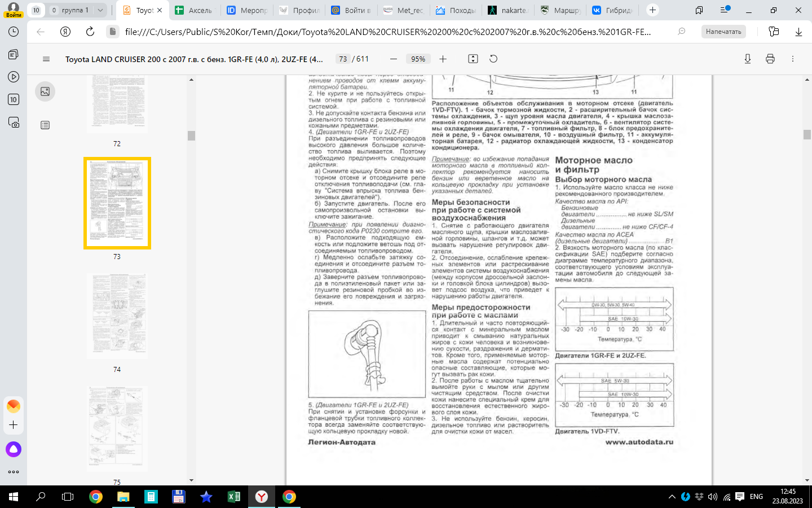
Task: Click the Войти profile avatar
Action: click(x=14, y=10)
